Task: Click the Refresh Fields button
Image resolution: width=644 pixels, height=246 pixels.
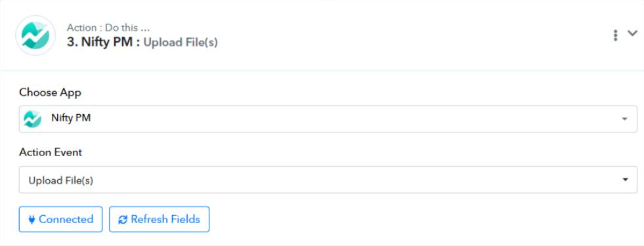Action: pos(159,219)
